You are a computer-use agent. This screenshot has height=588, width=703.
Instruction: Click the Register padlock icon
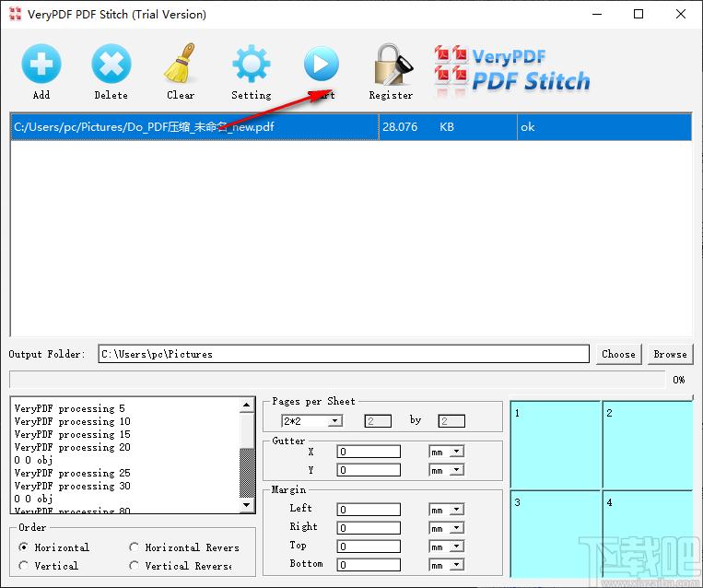393,64
